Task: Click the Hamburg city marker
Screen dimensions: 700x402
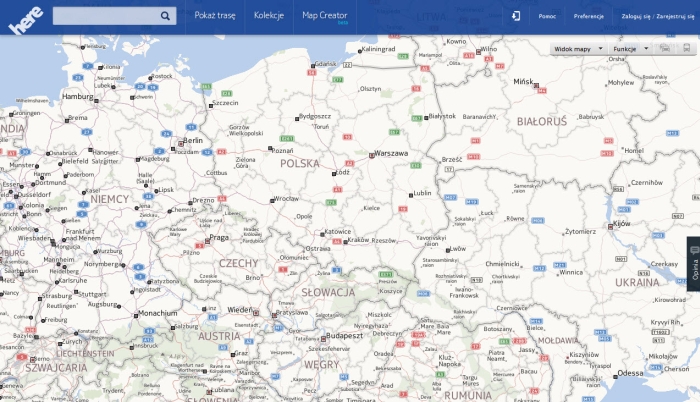Action: pyautogui.click(x=96, y=101)
